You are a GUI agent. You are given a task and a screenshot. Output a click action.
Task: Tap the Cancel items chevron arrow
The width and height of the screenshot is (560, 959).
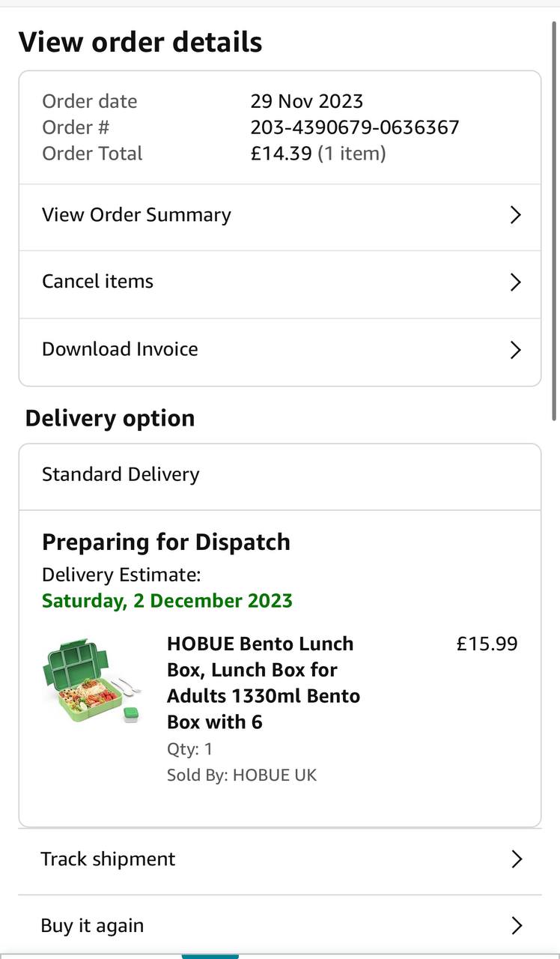coord(515,282)
